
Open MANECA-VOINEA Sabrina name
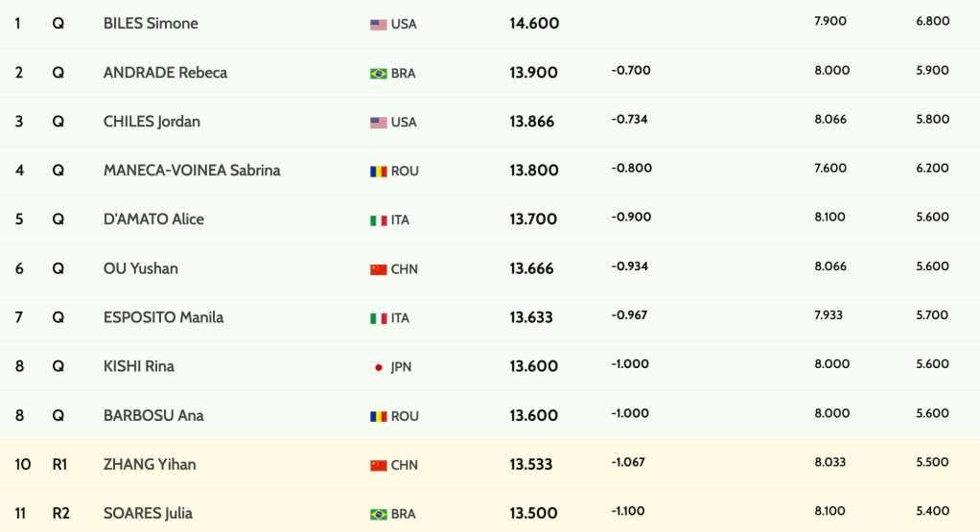click(x=192, y=171)
